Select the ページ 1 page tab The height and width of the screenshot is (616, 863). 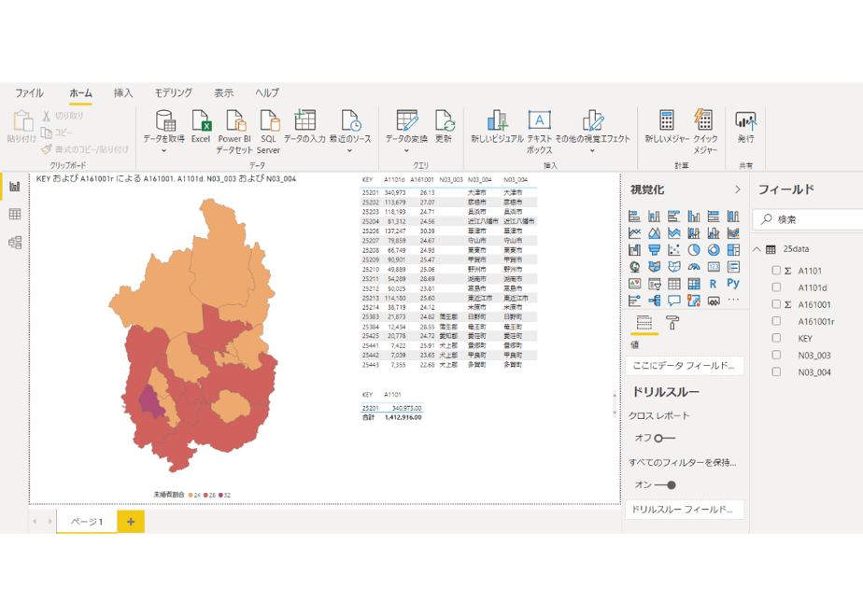[x=87, y=522]
